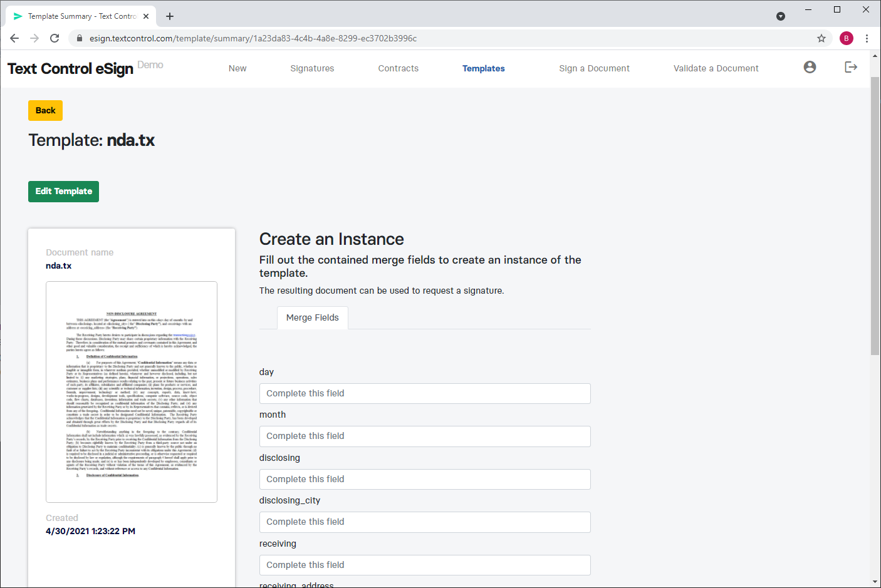The width and height of the screenshot is (881, 588).
Task: Click the Text Control eSign logo
Action: 70,68
